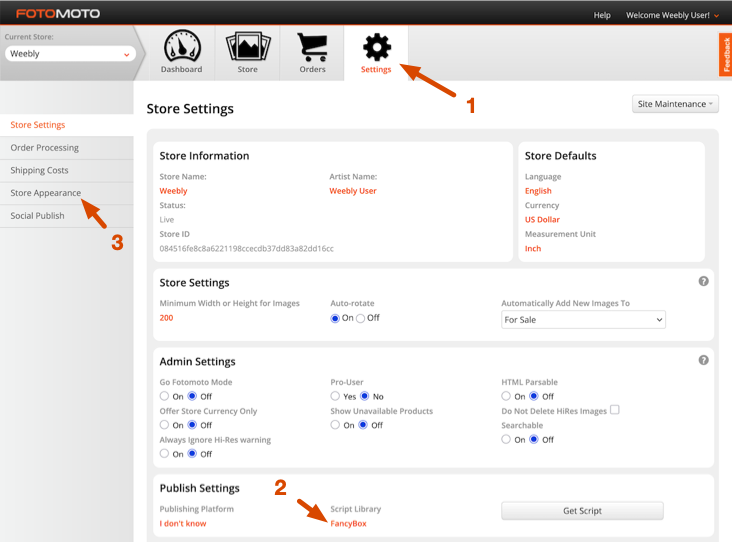Set Pro-User to Yes
The width and height of the screenshot is (732, 542).
coord(335,396)
